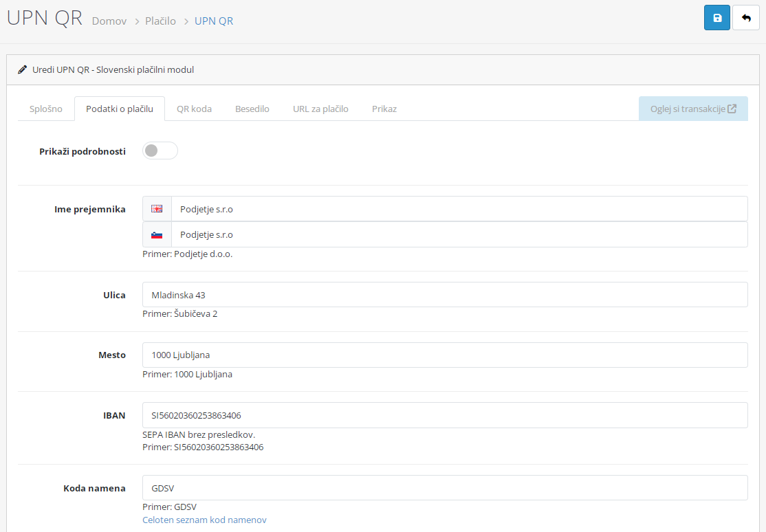Open the Prikaz tab
Image resolution: width=766 pixels, height=532 pixels.
click(x=384, y=109)
